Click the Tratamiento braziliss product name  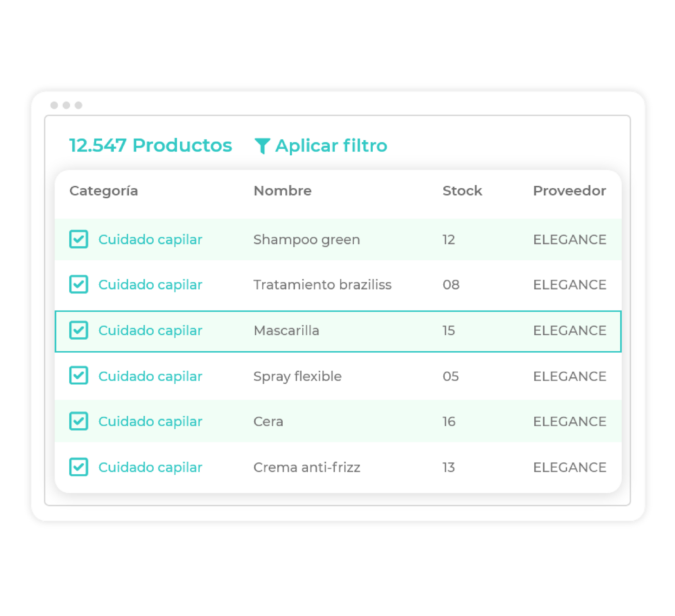pos(322,284)
